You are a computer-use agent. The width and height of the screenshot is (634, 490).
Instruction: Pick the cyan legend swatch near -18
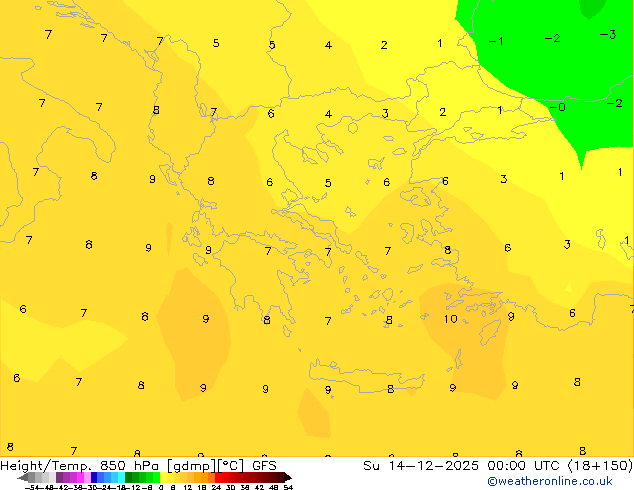click(121, 477)
